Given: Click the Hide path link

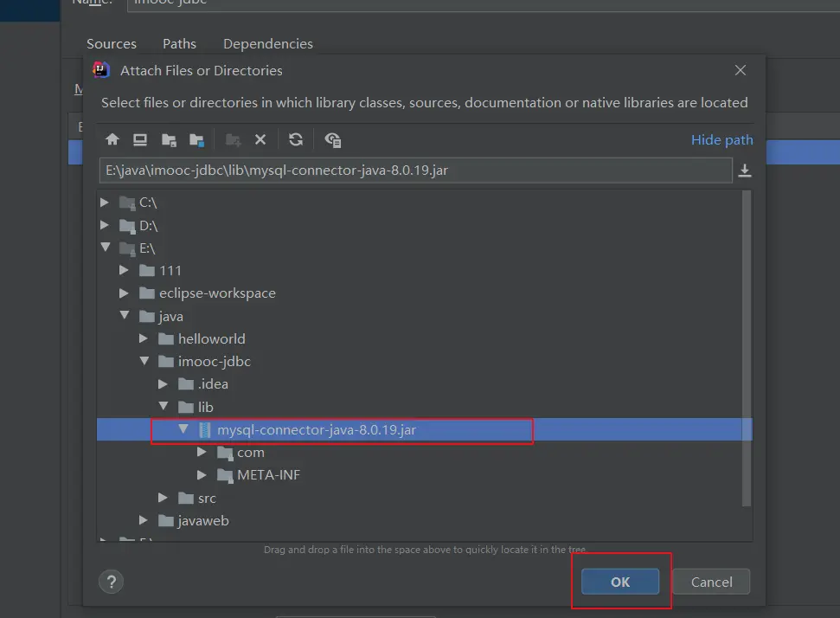Looking at the screenshot, I should pos(721,139).
